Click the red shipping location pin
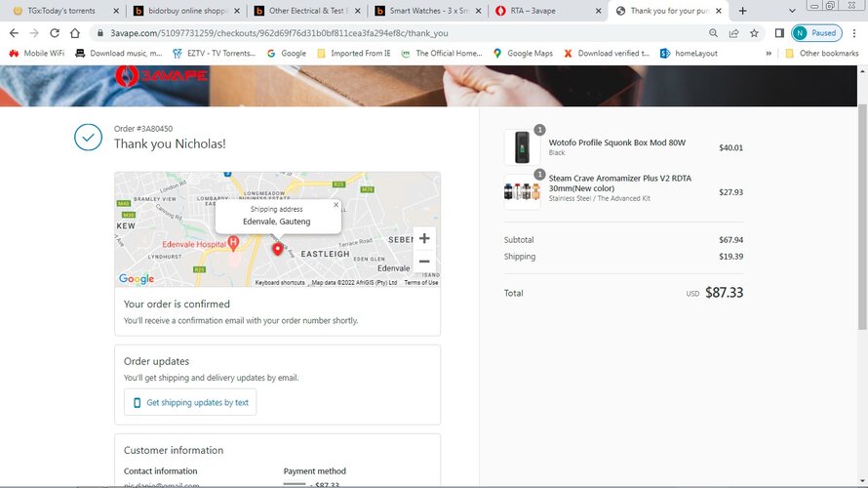 tap(277, 249)
